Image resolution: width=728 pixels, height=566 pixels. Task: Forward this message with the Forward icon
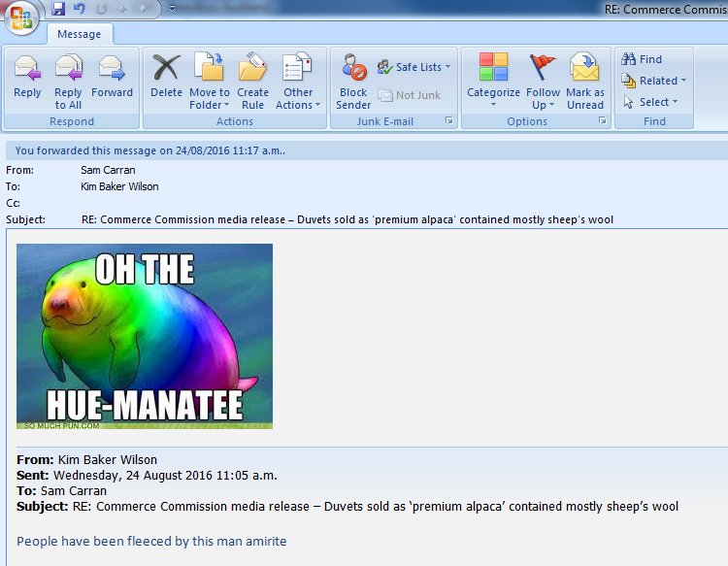coord(112,67)
